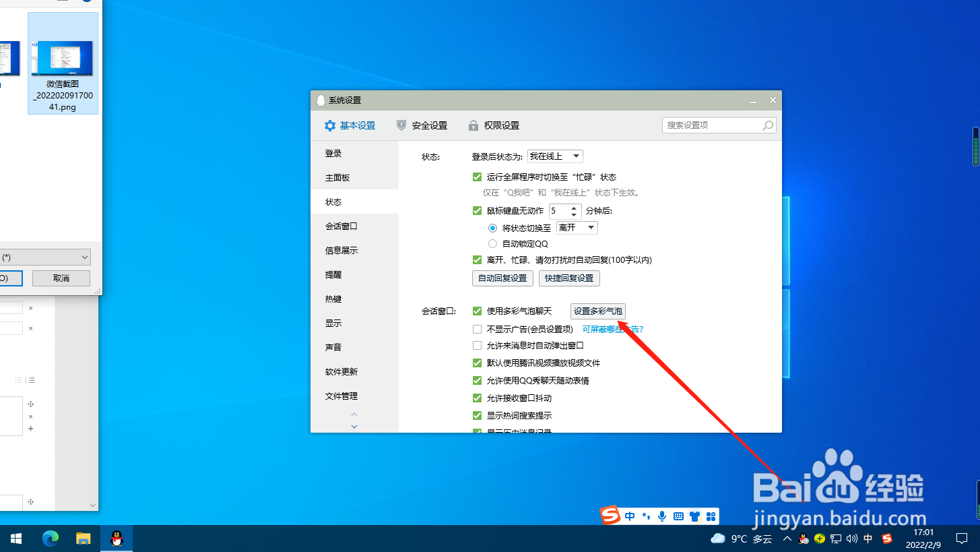
Task: Click the microphone voice input icon
Action: pos(662,517)
